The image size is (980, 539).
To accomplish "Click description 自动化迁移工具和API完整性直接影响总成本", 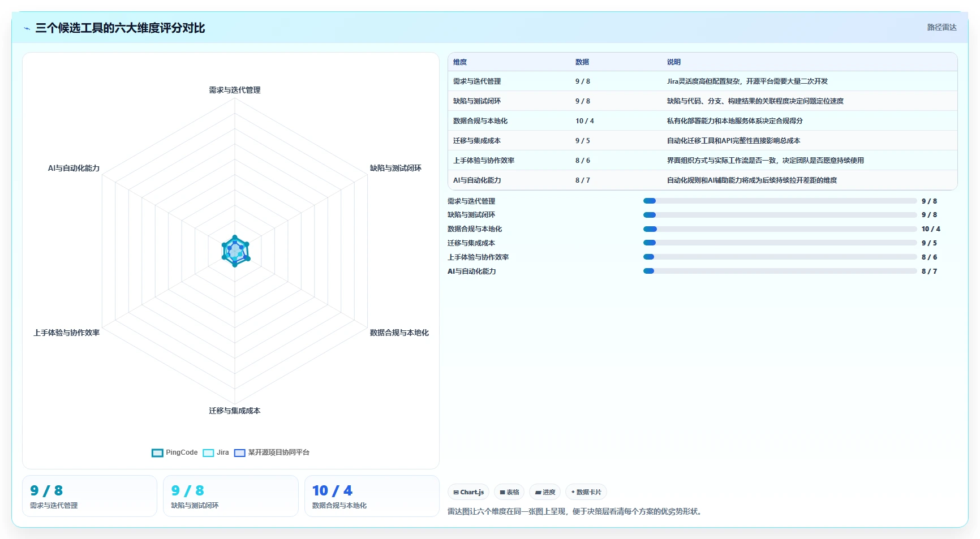I will pyautogui.click(x=734, y=141).
